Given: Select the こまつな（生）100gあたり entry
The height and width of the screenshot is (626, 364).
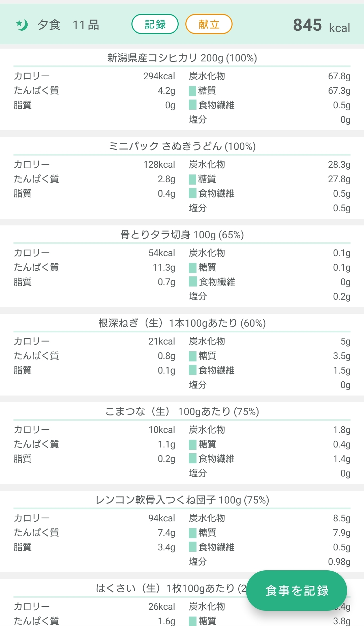Looking at the screenshot, I should pos(182,412).
